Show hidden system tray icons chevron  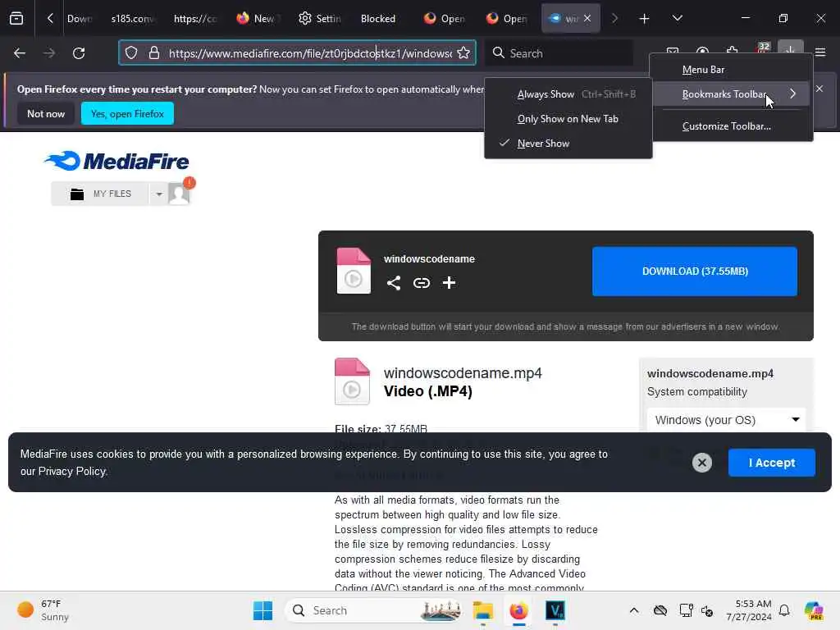pyautogui.click(x=634, y=610)
